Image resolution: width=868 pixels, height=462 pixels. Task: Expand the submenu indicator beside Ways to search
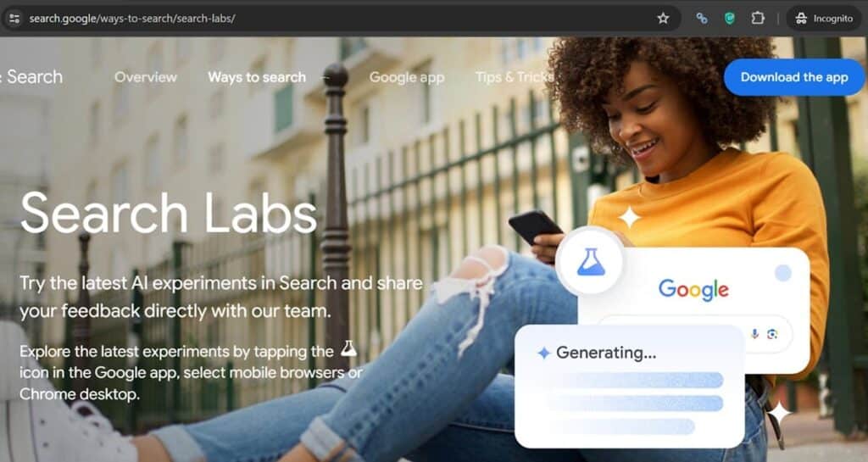click(x=326, y=77)
